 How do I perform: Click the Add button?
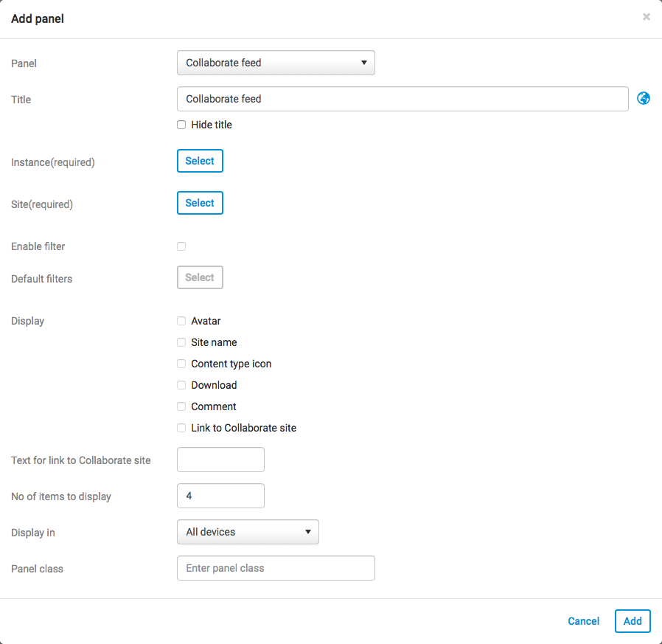pyautogui.click(x=633, y=621)
